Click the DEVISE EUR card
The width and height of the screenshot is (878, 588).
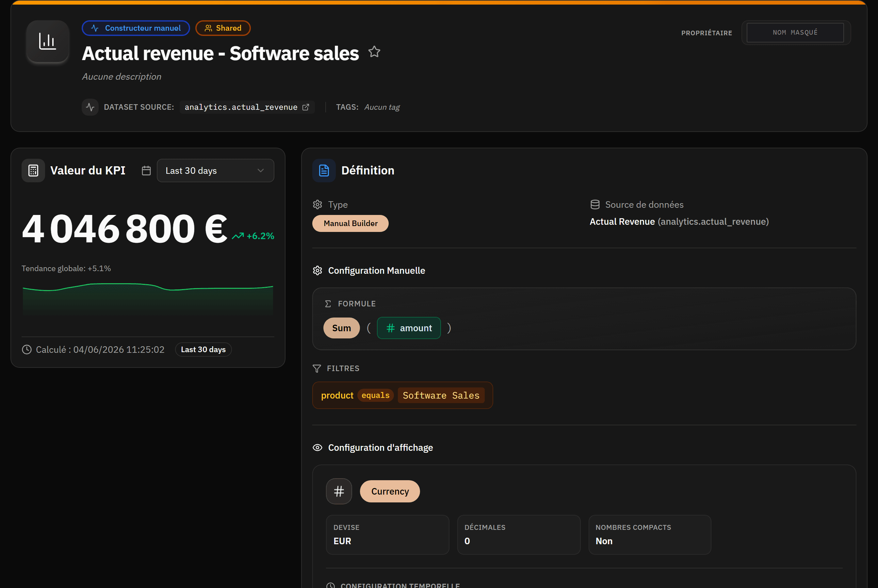click(387, 535)
